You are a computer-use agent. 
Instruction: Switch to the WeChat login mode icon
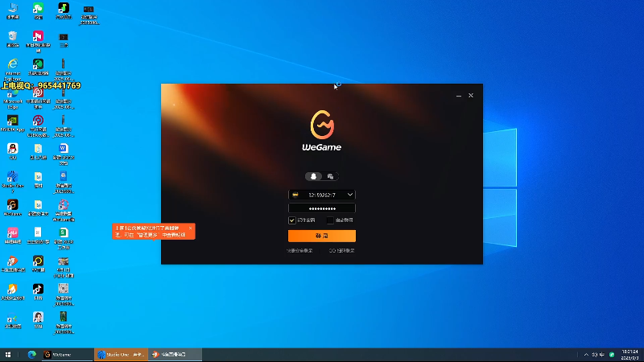click(x=330, y=176)
